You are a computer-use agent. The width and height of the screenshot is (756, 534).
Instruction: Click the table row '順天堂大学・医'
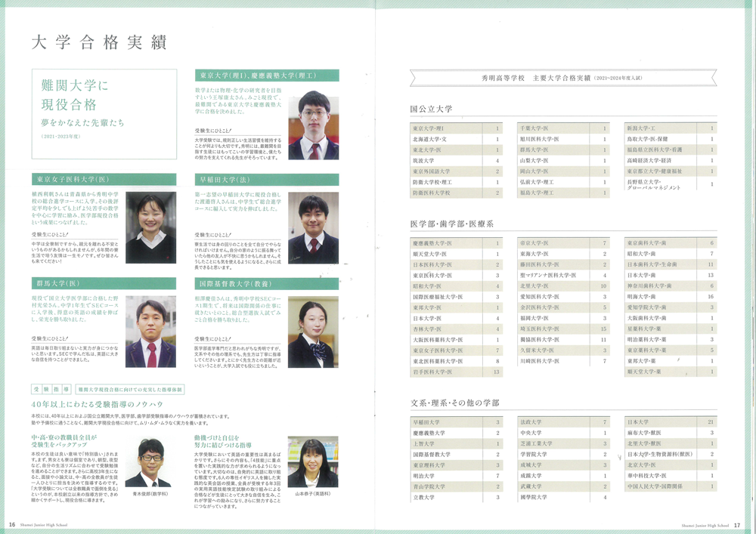pos(456,254)
